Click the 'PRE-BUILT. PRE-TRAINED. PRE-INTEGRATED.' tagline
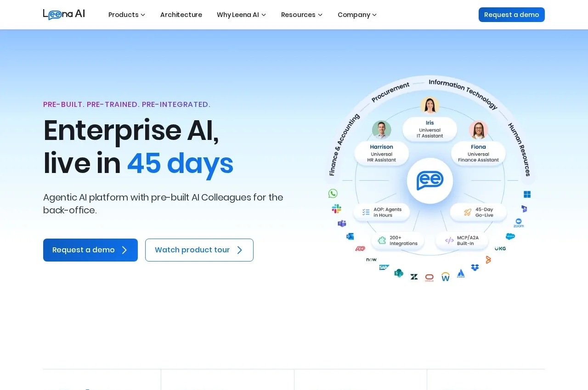Image resolution: width=588 pixels, height=390 pixels. 127,104
